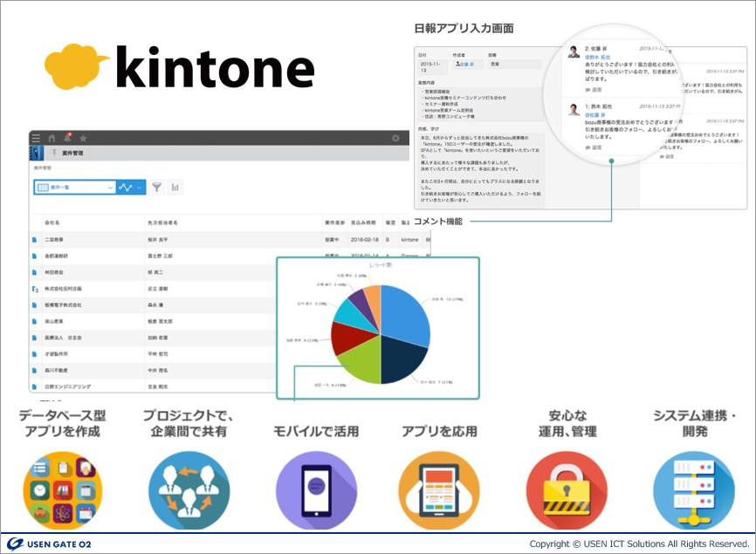756x554 pixels.
Task: Open record detail icon for 板橋電子株式会社 row
Action: coord(34,305)
